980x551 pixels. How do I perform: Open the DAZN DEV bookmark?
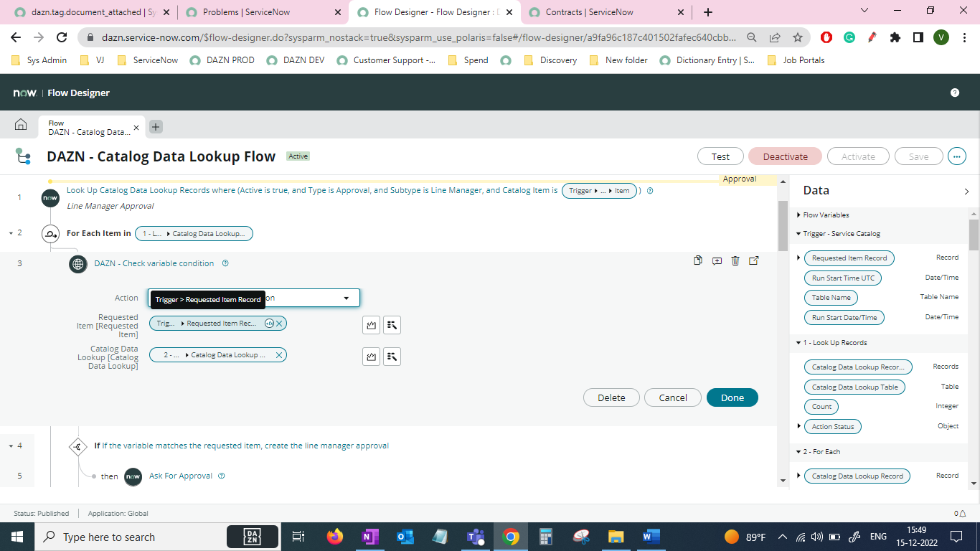pyautogui.click(x=296, y=60)
